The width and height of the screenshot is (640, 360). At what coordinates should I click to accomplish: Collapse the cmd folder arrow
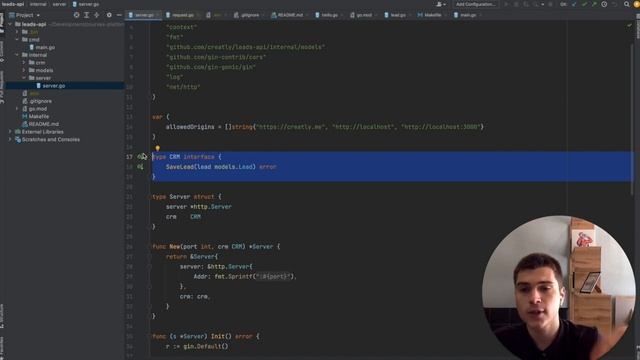coord(17,40)
